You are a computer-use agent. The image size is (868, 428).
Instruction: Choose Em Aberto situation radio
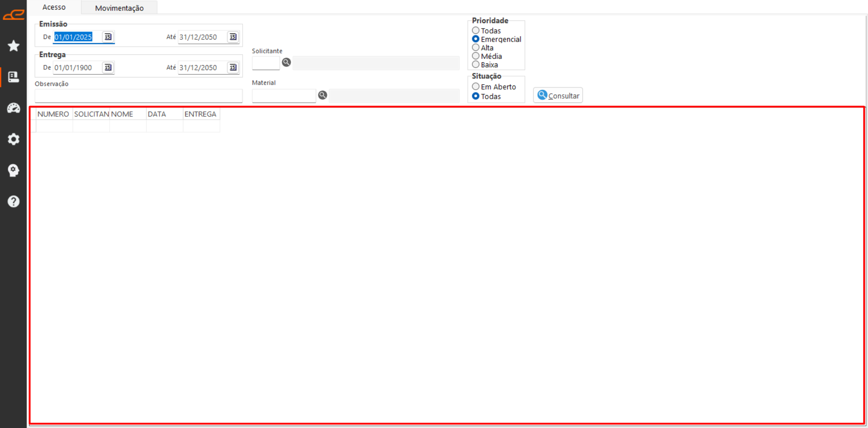[x=475, y=87]
